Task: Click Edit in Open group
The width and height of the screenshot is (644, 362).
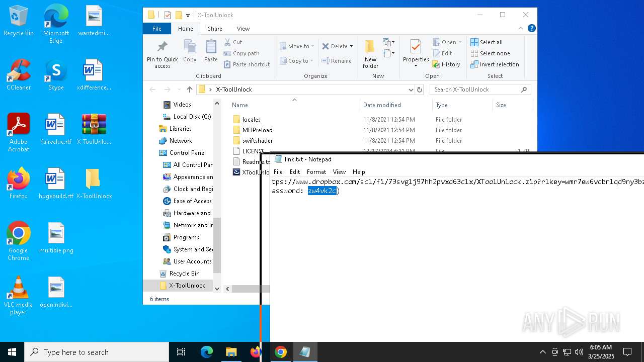Action: click(x=442, y=53)
